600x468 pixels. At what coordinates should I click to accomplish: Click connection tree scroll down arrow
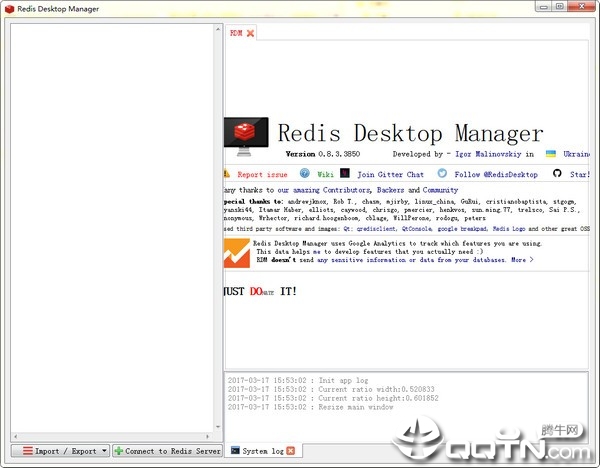coord(218,427)
